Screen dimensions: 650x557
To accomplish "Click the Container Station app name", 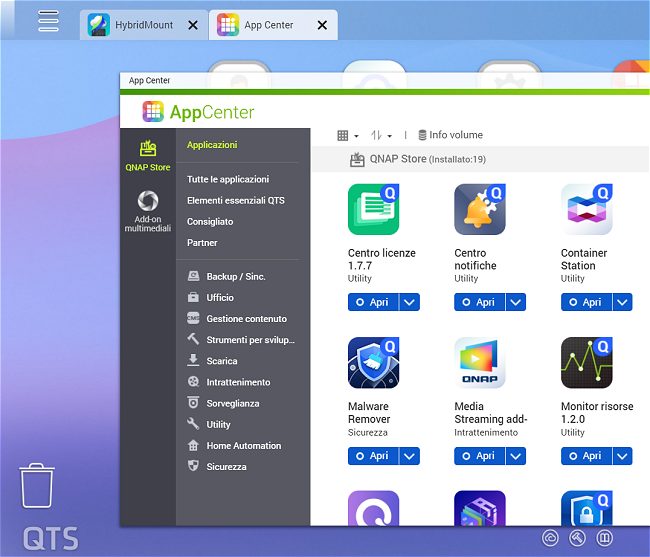I will (584, 259).
